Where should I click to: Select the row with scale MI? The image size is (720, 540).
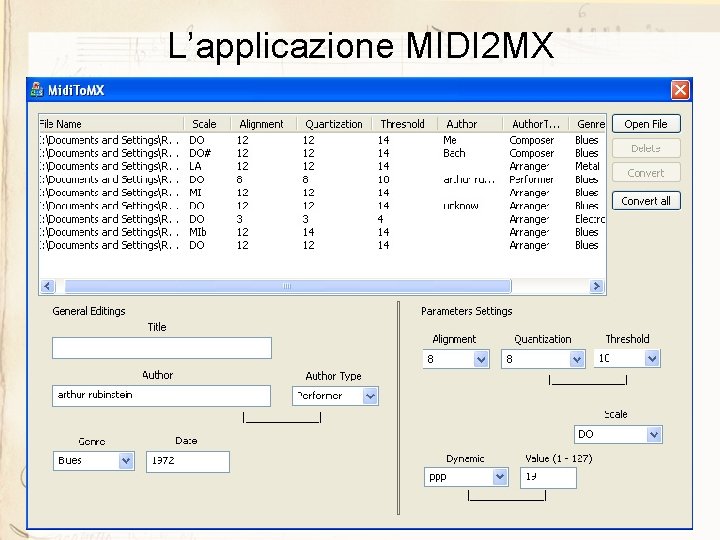coord(321,192)
